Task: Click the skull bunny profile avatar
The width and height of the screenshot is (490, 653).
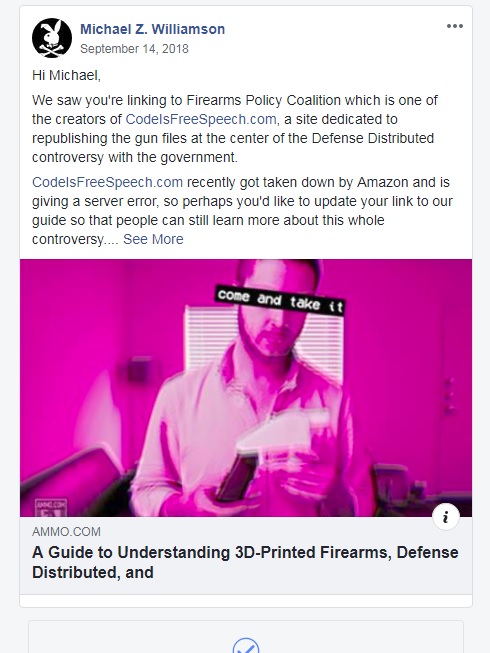Action: (x=52, y=38)
